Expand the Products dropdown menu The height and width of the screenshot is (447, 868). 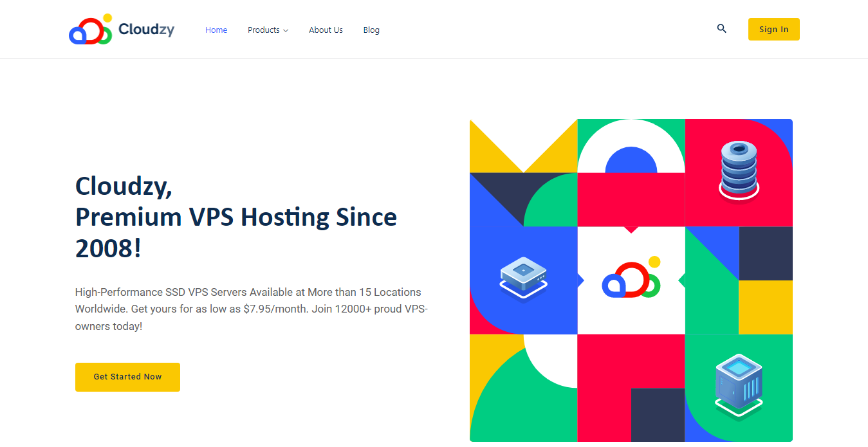coord(268,30)
